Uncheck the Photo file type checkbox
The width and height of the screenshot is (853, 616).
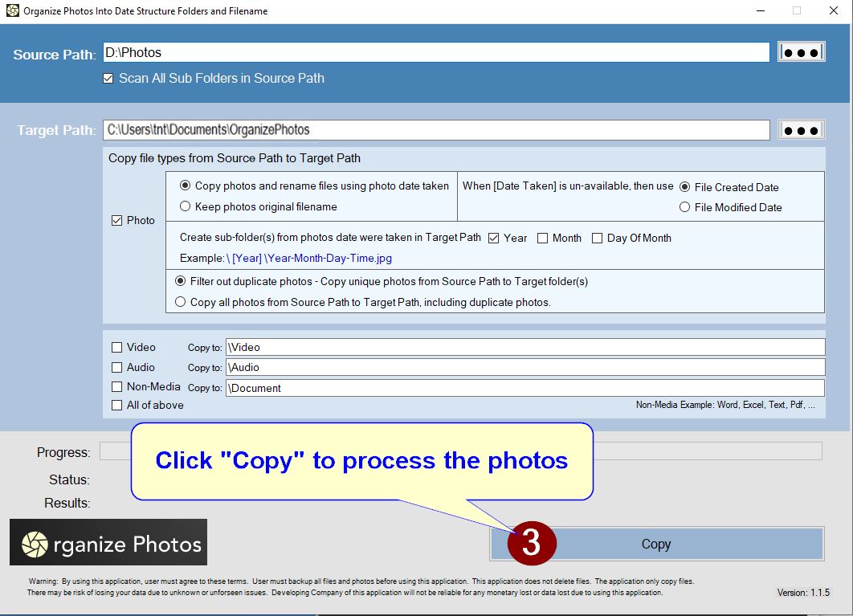click(x=117, y=221)
